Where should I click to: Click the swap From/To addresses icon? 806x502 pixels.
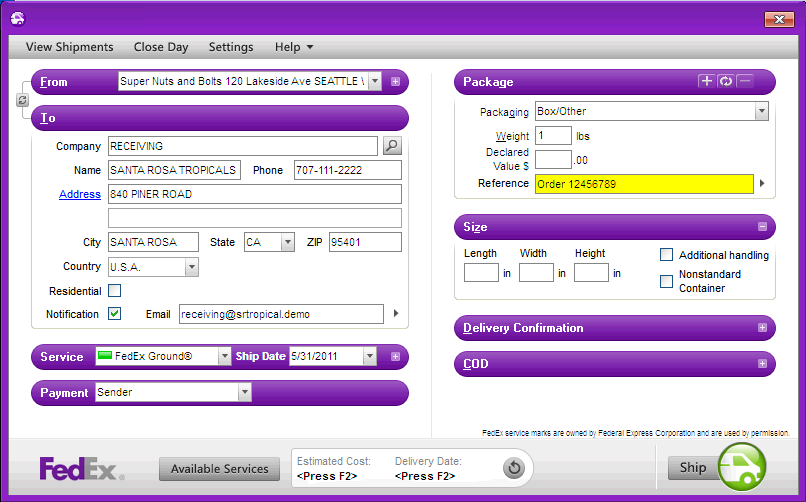point(22,100)
